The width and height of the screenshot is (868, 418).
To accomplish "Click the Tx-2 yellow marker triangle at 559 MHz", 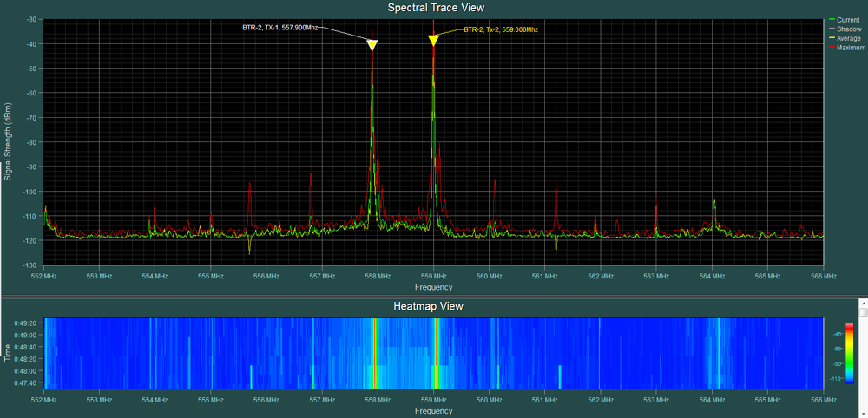I will [x=433, y=41].
